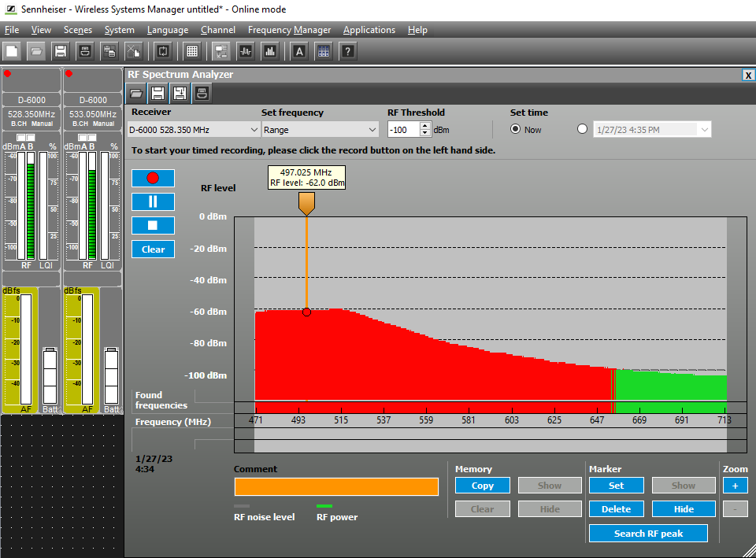
Task: Select the scheduled date-time radio button
Action: point(583,129)
